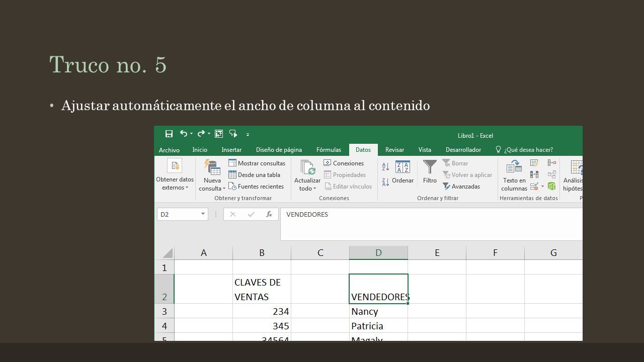The width and height of the screenshot is (644, 362).
Task: Switch to the Fórmulas tab
Action: [329, 150]
